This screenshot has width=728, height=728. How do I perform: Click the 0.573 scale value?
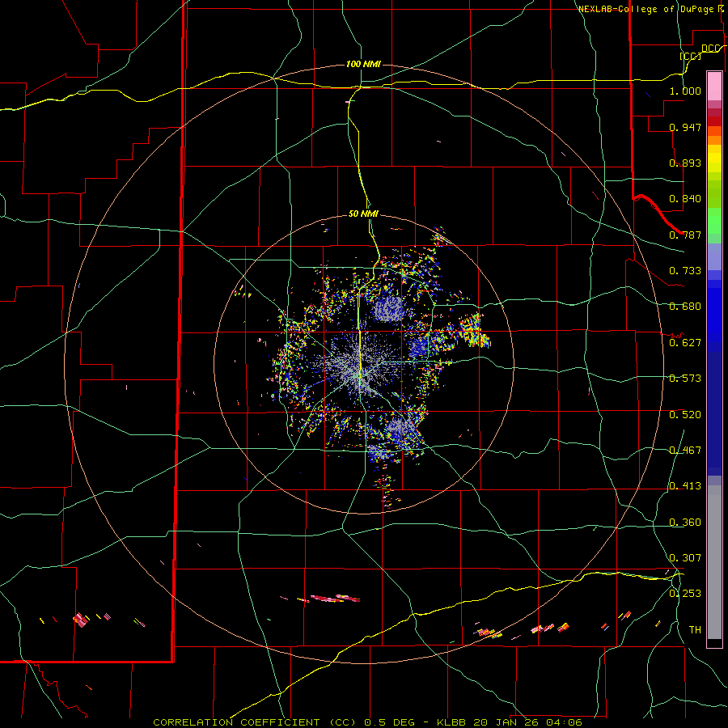click(x=685, y=379)
